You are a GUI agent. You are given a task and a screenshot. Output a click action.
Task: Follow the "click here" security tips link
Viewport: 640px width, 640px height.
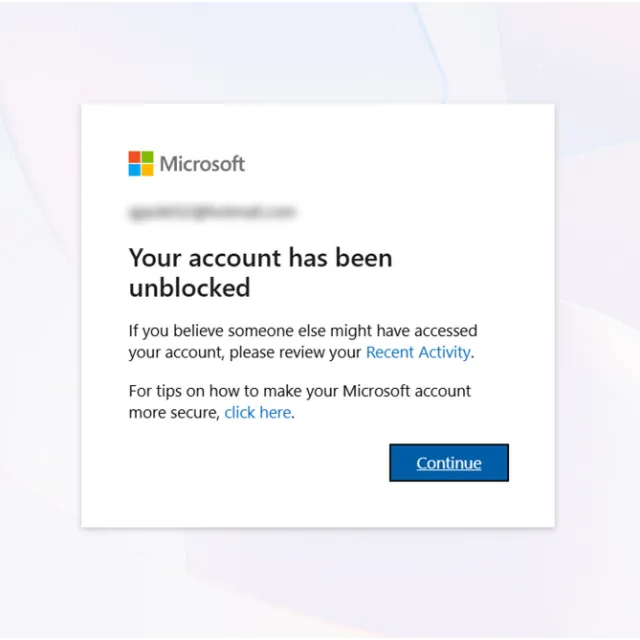257,412
